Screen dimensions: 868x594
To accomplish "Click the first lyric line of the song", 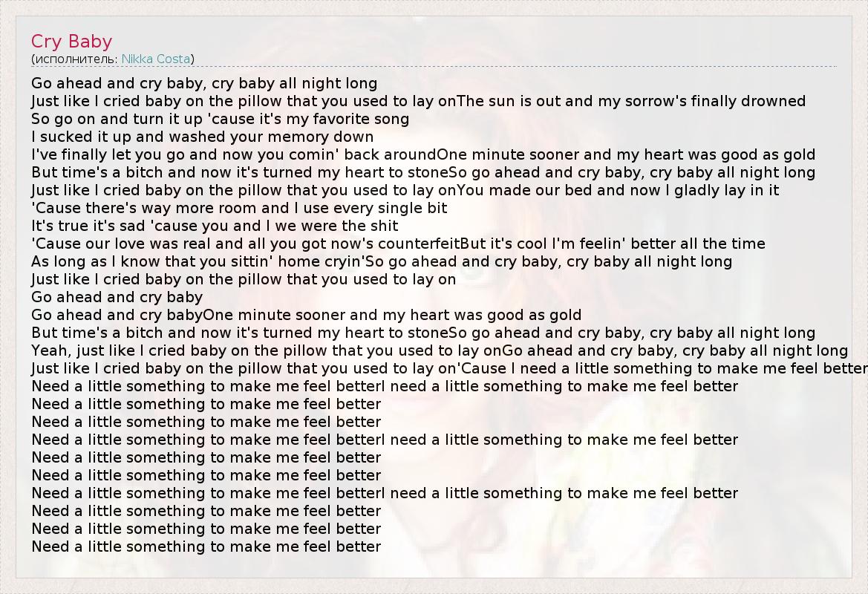I will [x=204, y=83].
